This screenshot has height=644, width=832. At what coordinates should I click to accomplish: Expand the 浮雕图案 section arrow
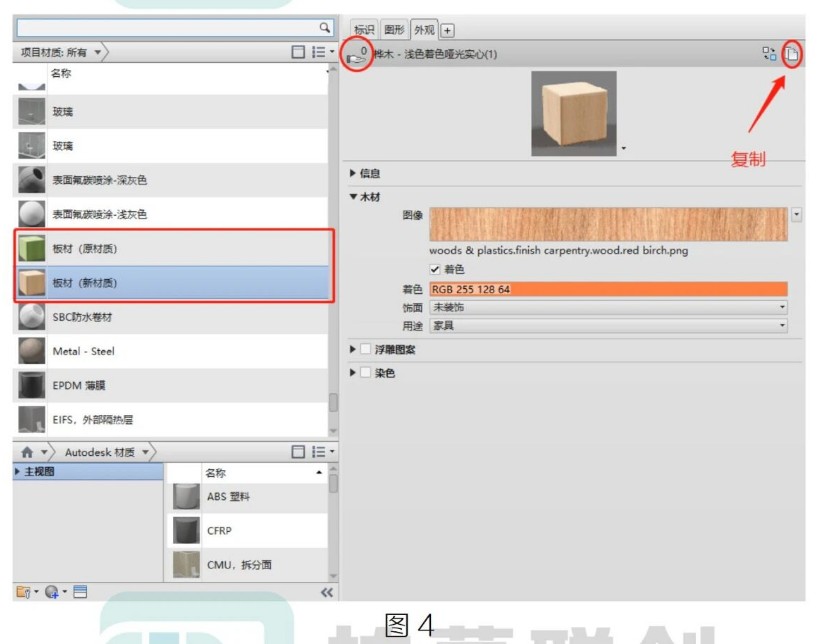[x=353, y=349]
